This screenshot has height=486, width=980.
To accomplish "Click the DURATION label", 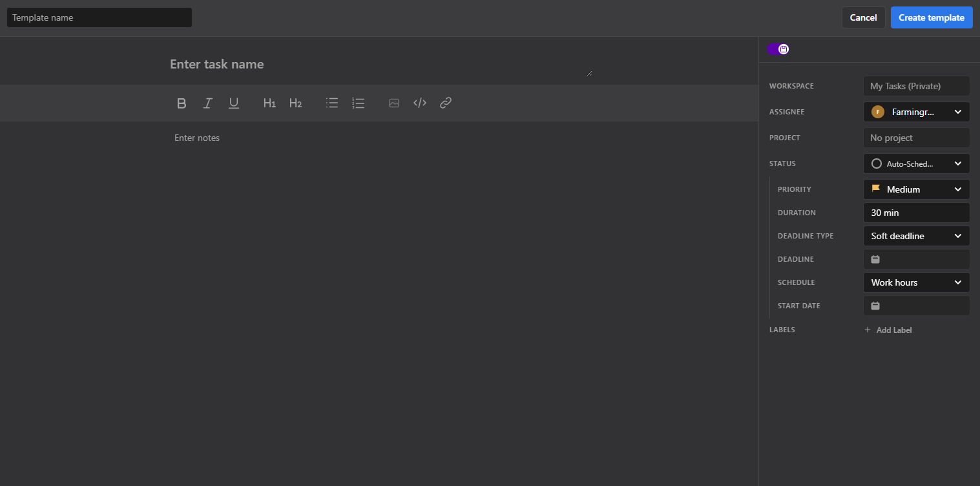I will [x=797, y=213].
